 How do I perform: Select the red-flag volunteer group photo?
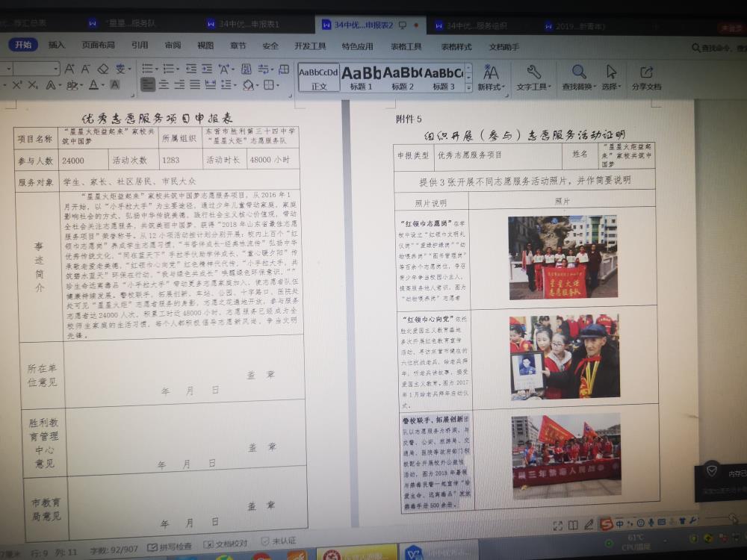563,257
